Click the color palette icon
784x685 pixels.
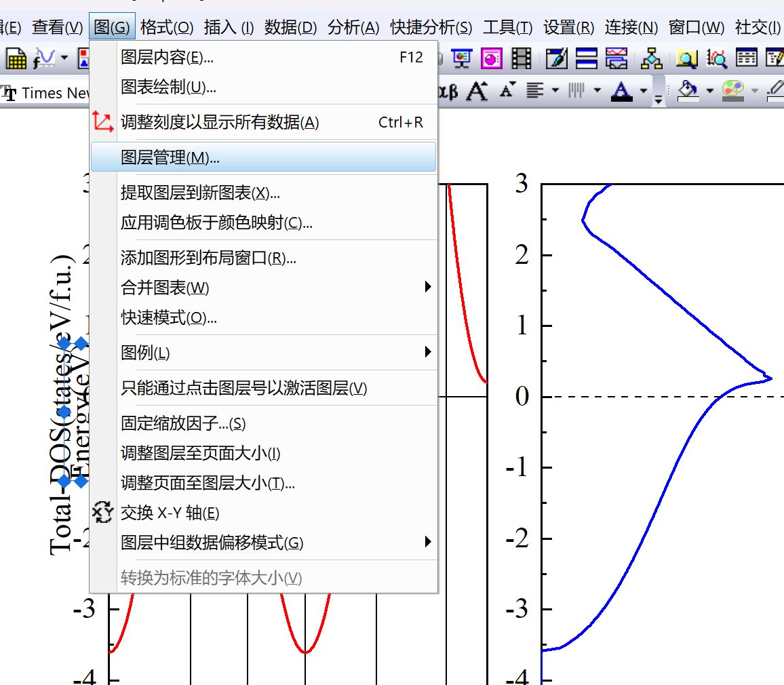(733, 90)
